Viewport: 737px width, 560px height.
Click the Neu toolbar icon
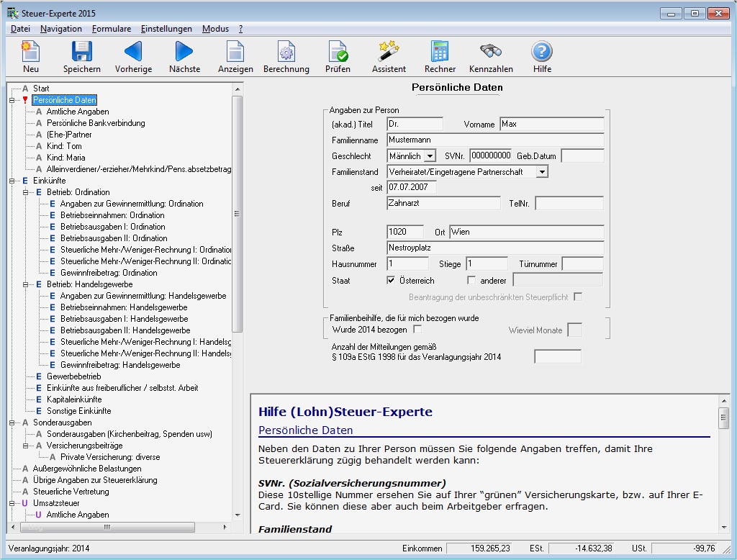(30, 53)
